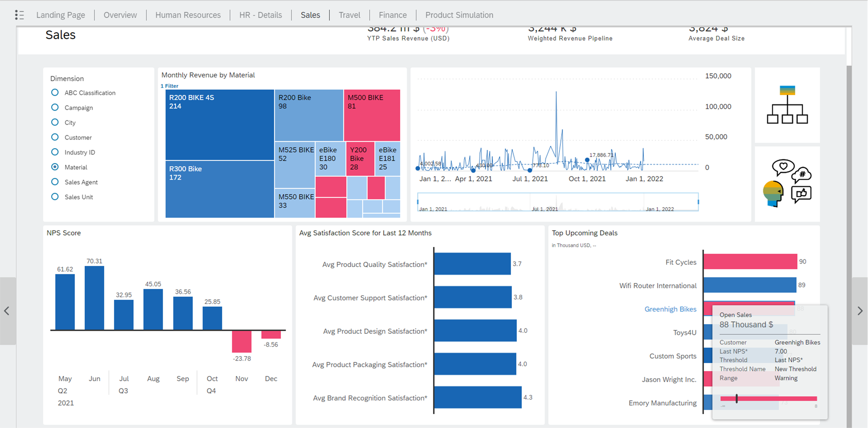This screenshot has width=868, height=428.
Task: Click the NPS range indicator marker
Action: (x=737, y=398)
